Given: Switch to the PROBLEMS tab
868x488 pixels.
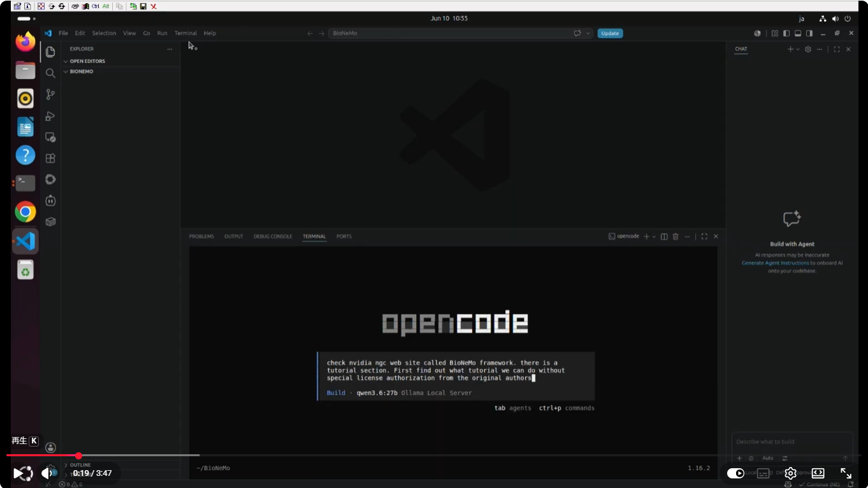Looking at the screenshot, I should point(201,236).
